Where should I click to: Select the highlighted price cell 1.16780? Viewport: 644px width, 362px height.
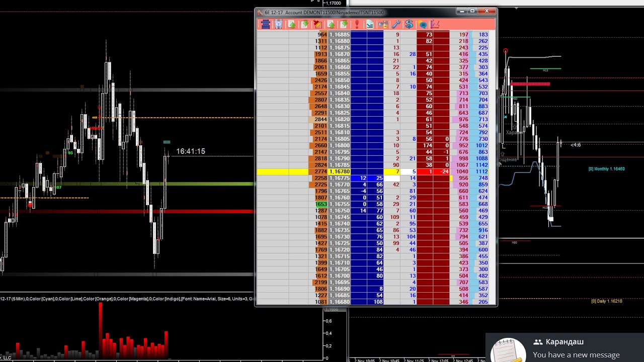click(x=340, y=172)
